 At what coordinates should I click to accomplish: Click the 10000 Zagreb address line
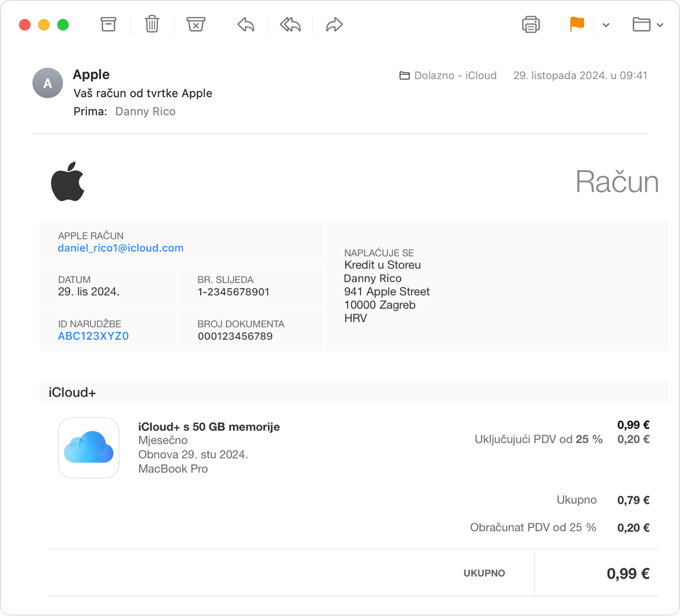click(380, 305)
